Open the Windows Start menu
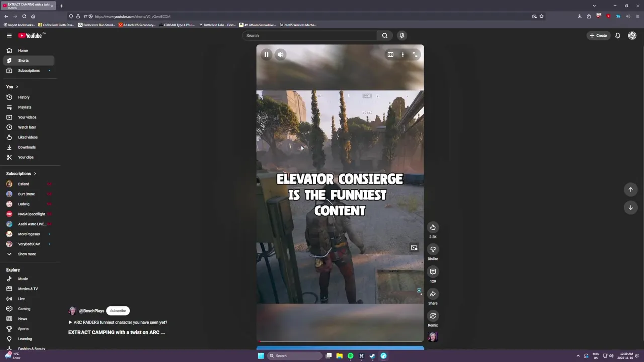 (x=261, y=356)
